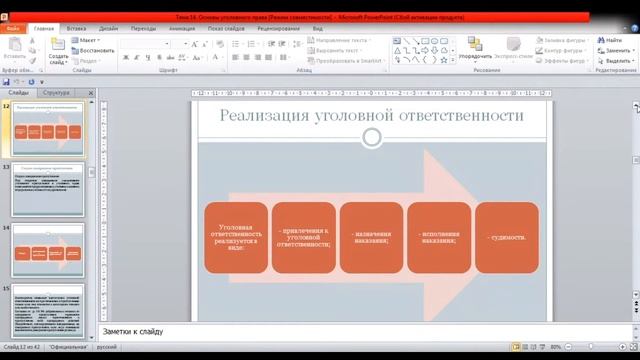
Task: Customize quick access toolbar dropdown arrow
Action: click(42, 82)
